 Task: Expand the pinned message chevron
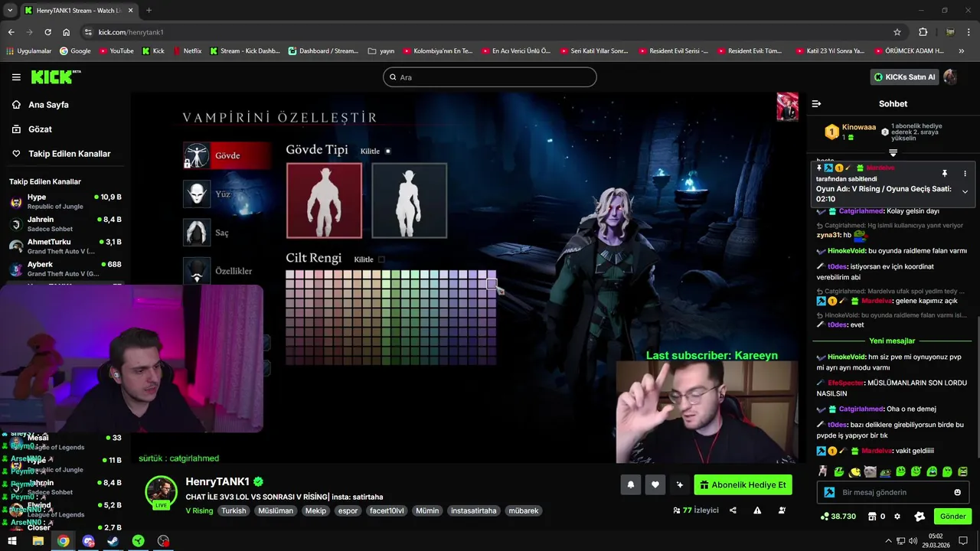pos(965,192)
